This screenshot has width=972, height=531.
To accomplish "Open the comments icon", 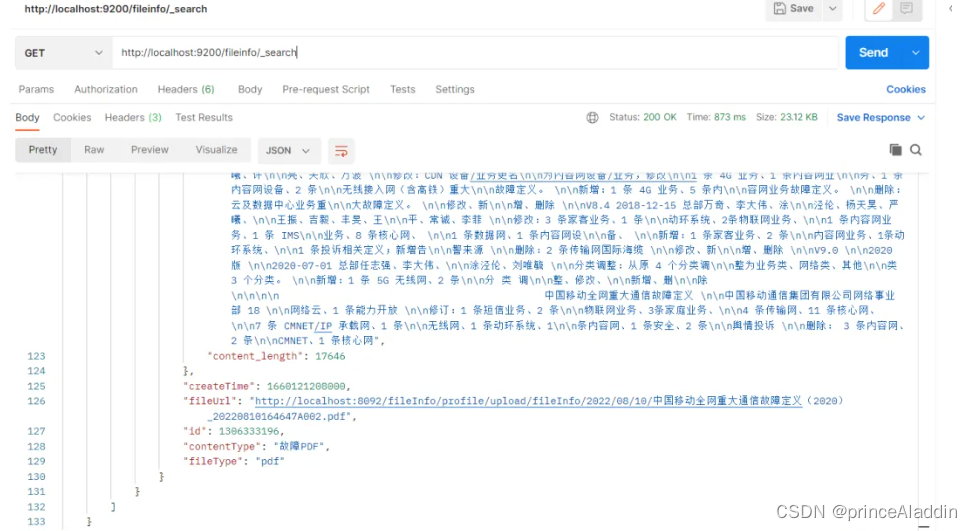I will pyautogui.click(x=906, y=9).
